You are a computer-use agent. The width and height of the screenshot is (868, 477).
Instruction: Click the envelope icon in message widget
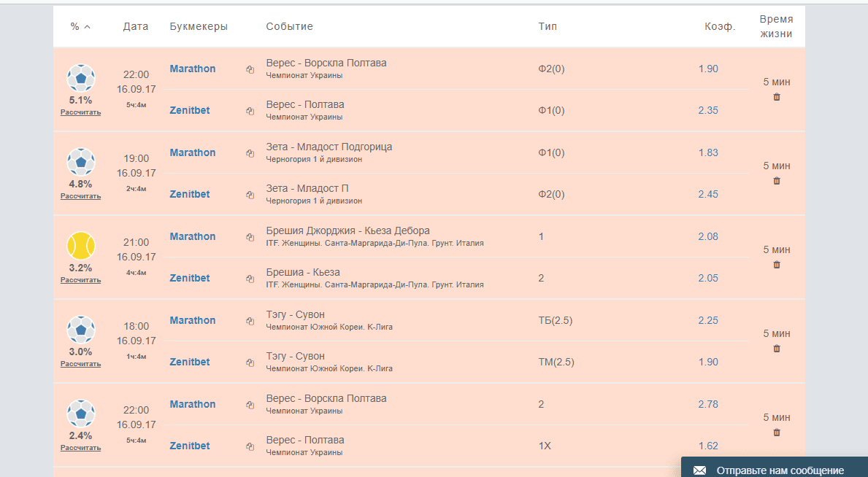coord(699,470)
